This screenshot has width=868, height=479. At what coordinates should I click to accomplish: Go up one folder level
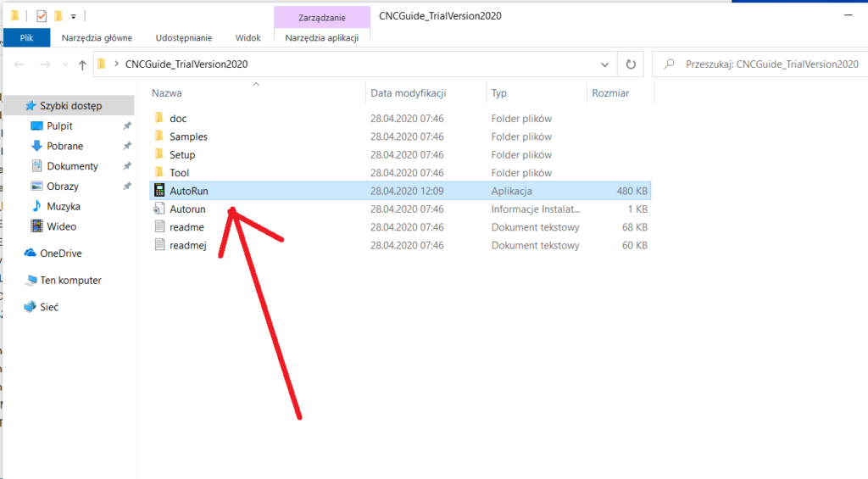pyautogui.click(x=82, y=64)
